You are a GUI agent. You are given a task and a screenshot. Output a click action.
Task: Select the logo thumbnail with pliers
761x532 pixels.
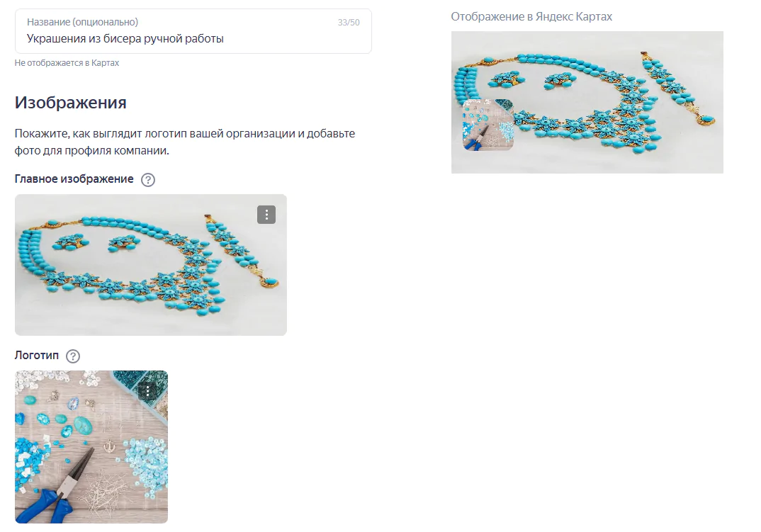pyautogui.click(x=91, y=447)
